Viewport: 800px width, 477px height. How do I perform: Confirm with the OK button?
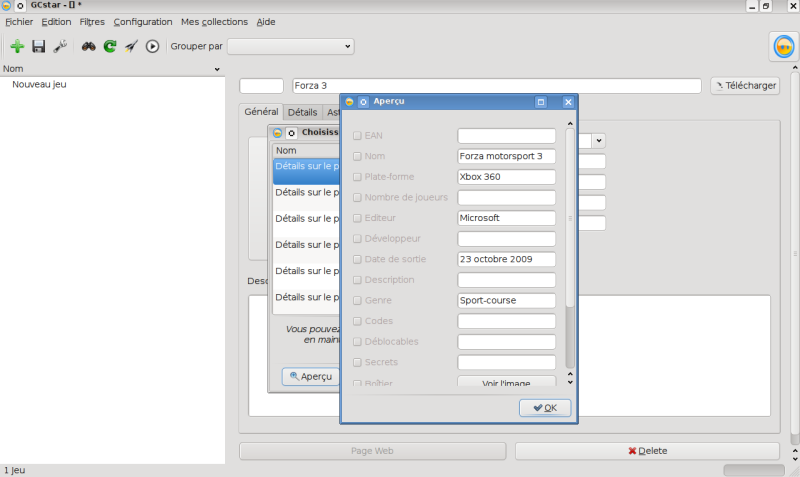click(x=545, y=408)
